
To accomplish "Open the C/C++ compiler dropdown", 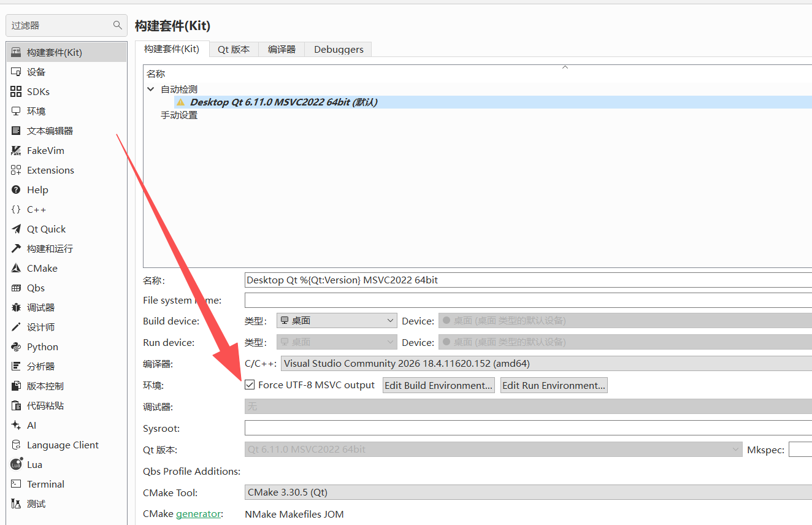I will (546, 364).
